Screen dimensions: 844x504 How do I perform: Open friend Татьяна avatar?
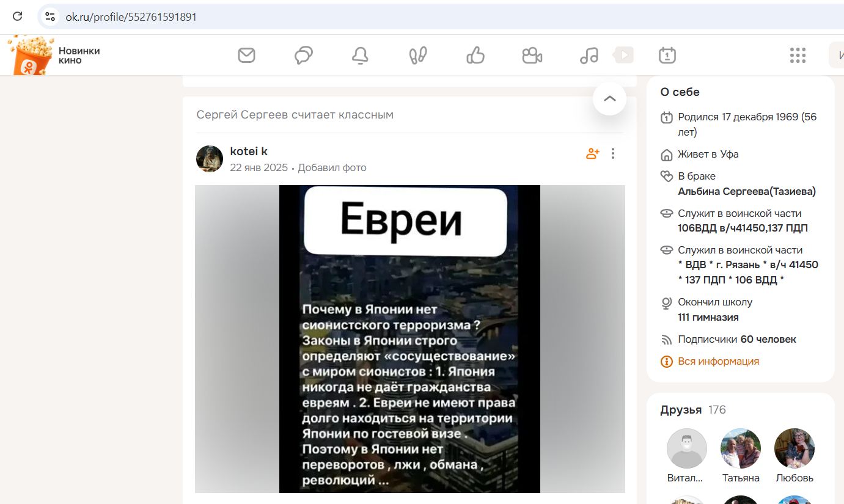coord(741,448)
